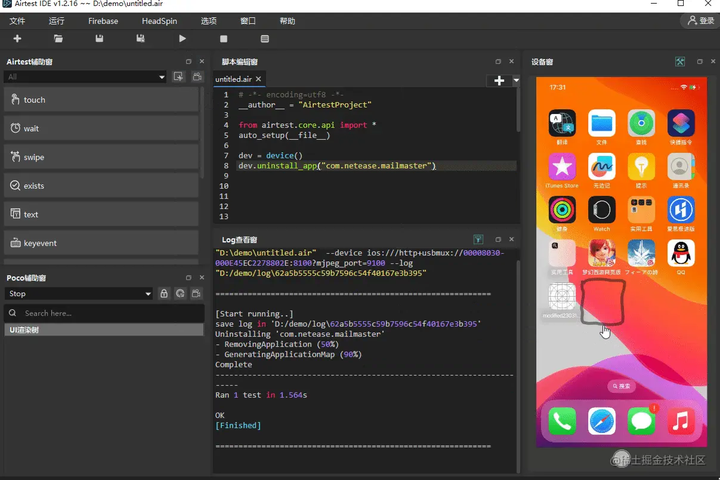Select the untitled.air tab
The width and height of the screenshot is (720, 480).
click(x=233, y=79)
